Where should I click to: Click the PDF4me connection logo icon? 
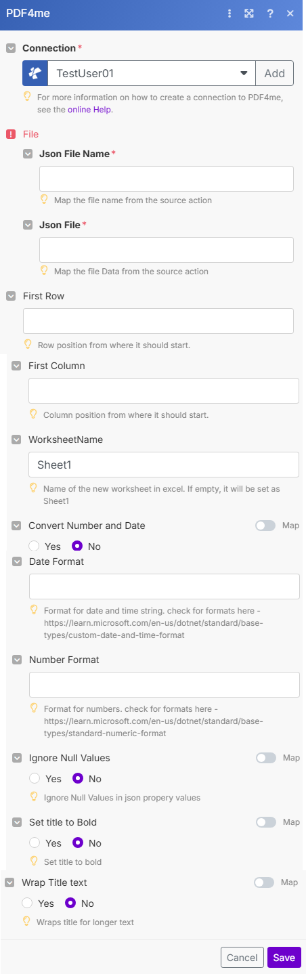[x=35, y=73]
